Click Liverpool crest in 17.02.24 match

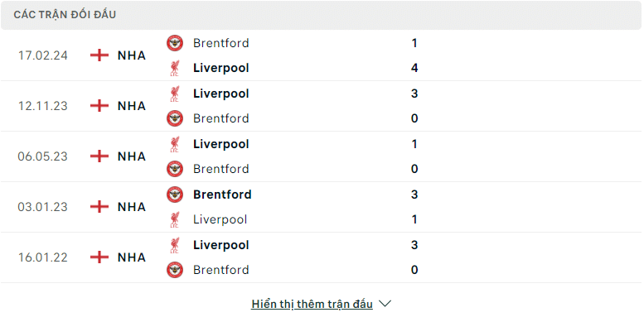click(x=175, y=68)
